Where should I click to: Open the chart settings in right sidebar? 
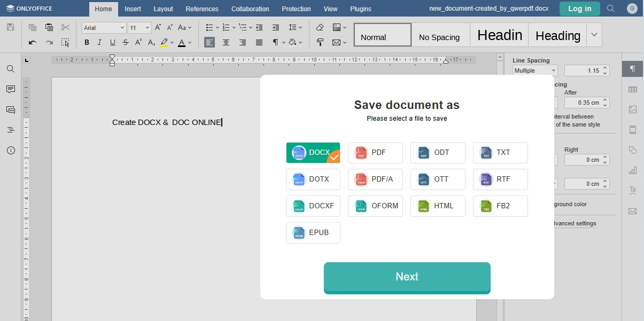click(x=633, y=170)
